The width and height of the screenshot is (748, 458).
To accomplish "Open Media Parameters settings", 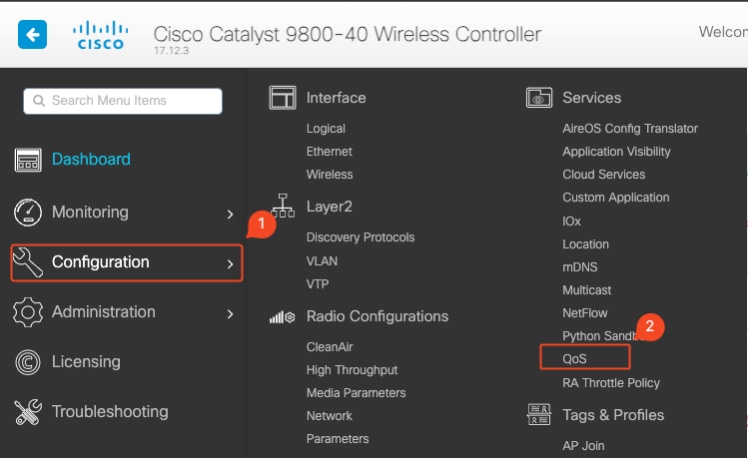I will (x=356, y=393).
